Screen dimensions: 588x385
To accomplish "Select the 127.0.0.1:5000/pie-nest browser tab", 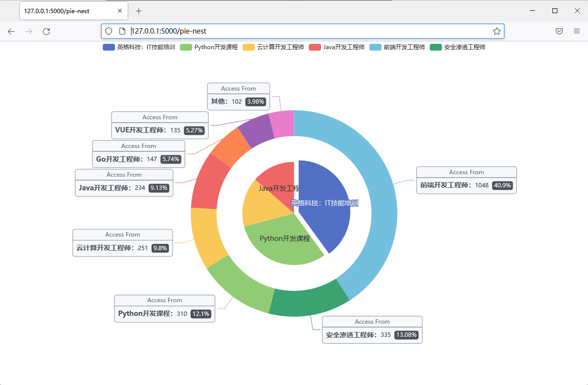I will (x=68, y=11).
